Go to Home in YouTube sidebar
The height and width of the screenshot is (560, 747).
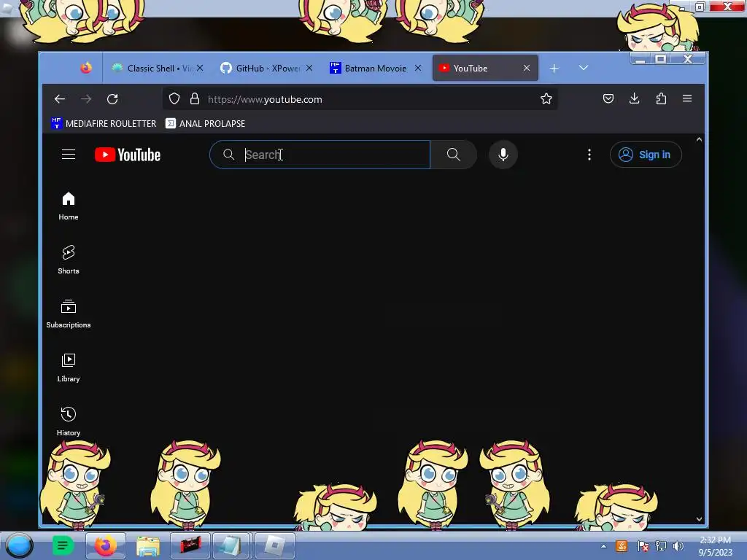pos(69,206)
